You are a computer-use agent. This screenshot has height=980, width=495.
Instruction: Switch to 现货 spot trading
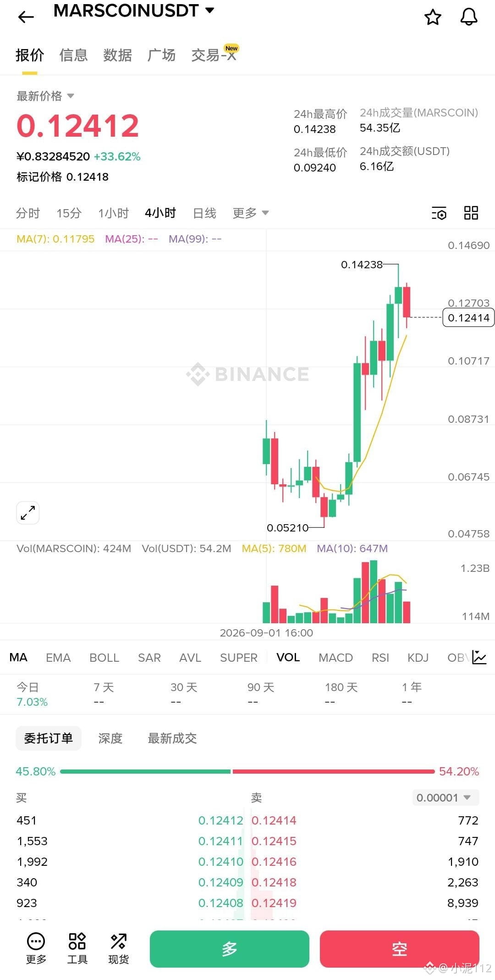tap(118, 948)
